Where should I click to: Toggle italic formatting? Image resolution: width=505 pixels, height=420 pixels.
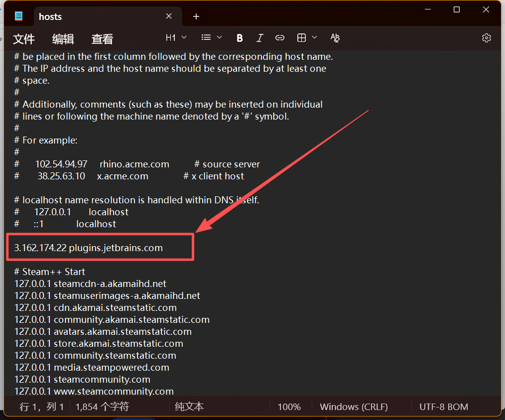click(259, 38)
